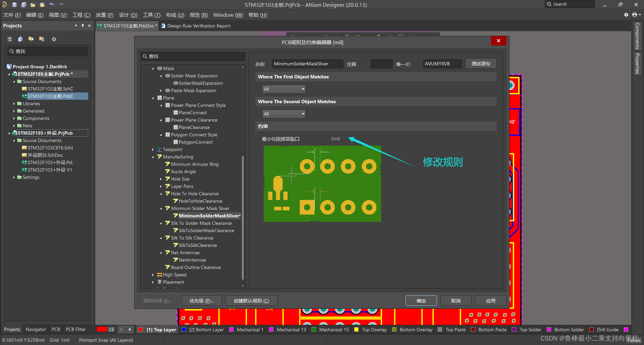Click the 取消 button
The height and width of the screenshot is (345, 644).
[456, 301]
